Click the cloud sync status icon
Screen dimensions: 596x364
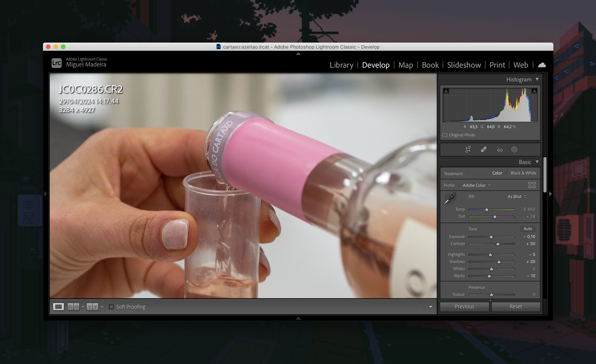542,65
